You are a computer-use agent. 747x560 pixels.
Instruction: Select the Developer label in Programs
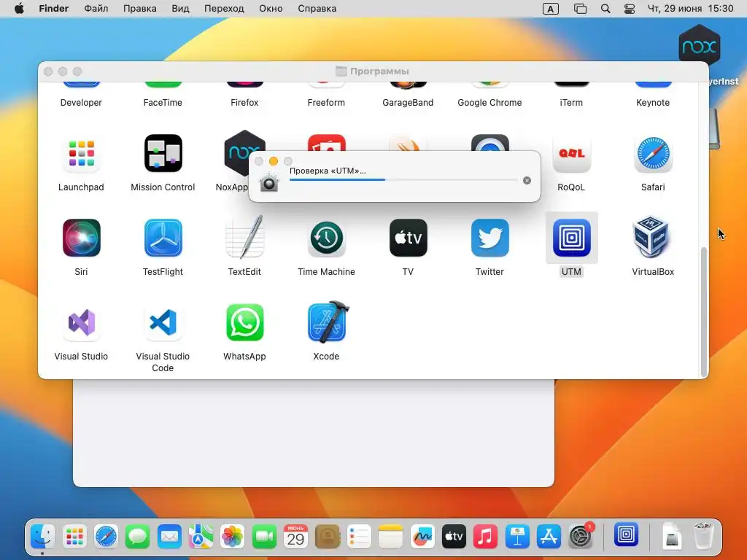(x=81, y=102)
